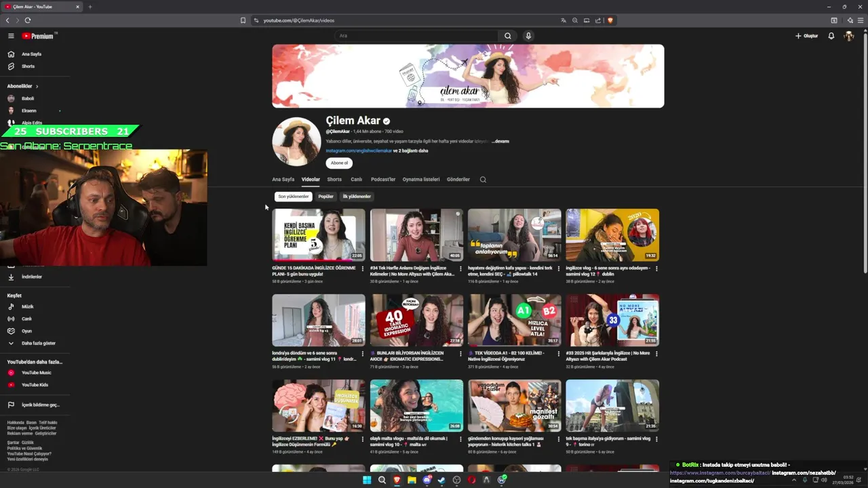Open the three-dot menu for GÜNDE 15 DAKİKADA video

[x=363, y=268]
